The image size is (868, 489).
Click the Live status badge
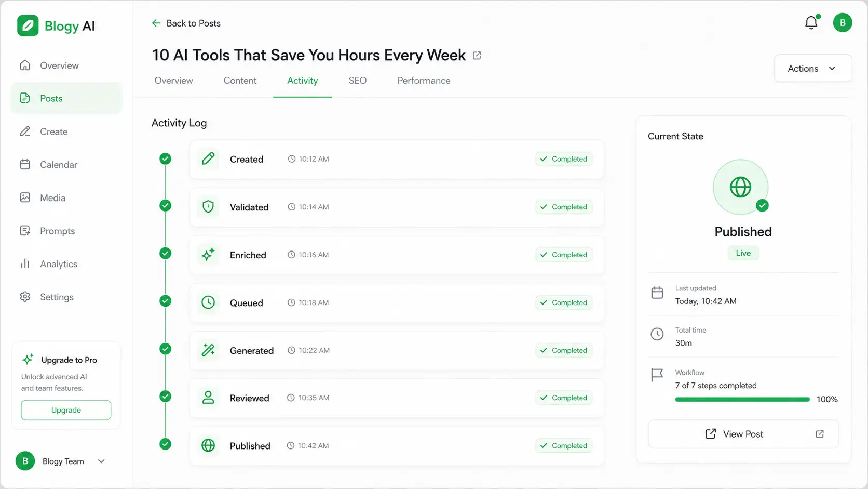pos(743,253)
